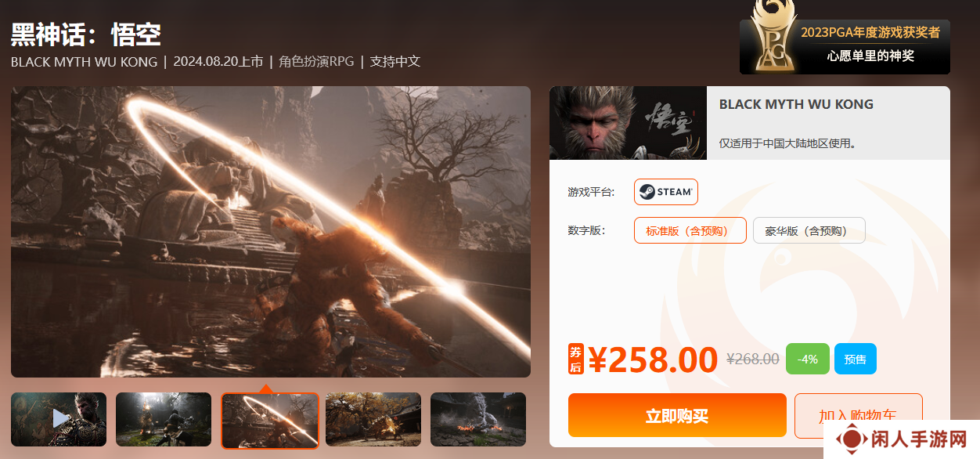Viewport: 980px width, 459px height.
Task: Click 加入购物车 add to cart button
Action: pyautogui.click(x=858, y=416)
